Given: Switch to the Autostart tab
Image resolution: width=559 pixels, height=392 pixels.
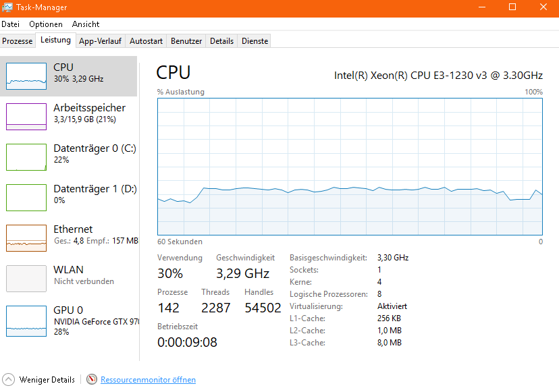Looking at the screenshot, I should tap(146, 41).
